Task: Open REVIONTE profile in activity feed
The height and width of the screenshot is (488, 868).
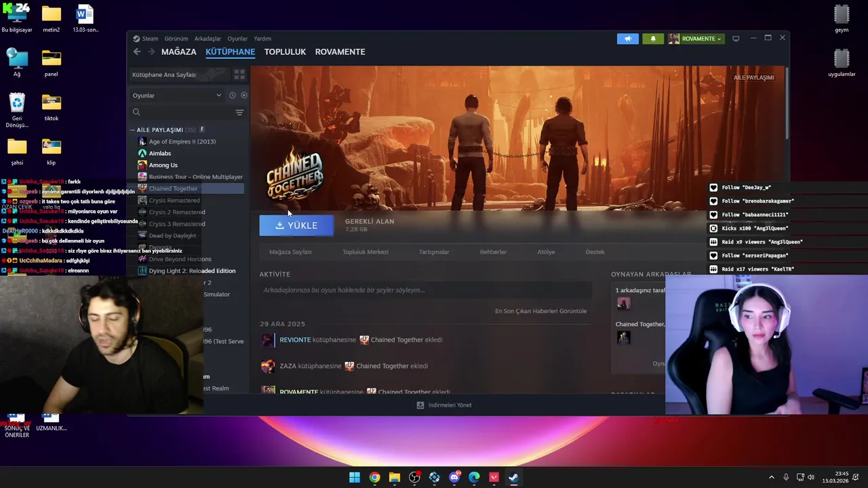Action: pyautogui.click(x=295, y=340)
